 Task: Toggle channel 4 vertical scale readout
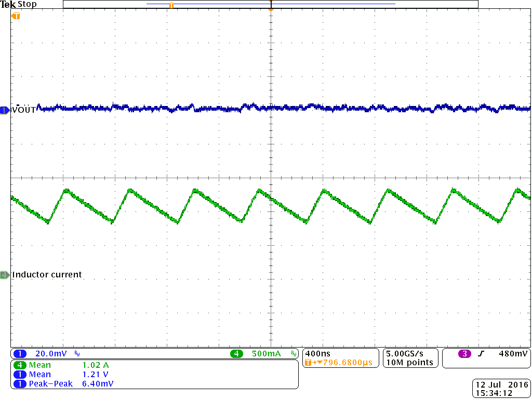(267, 354)
